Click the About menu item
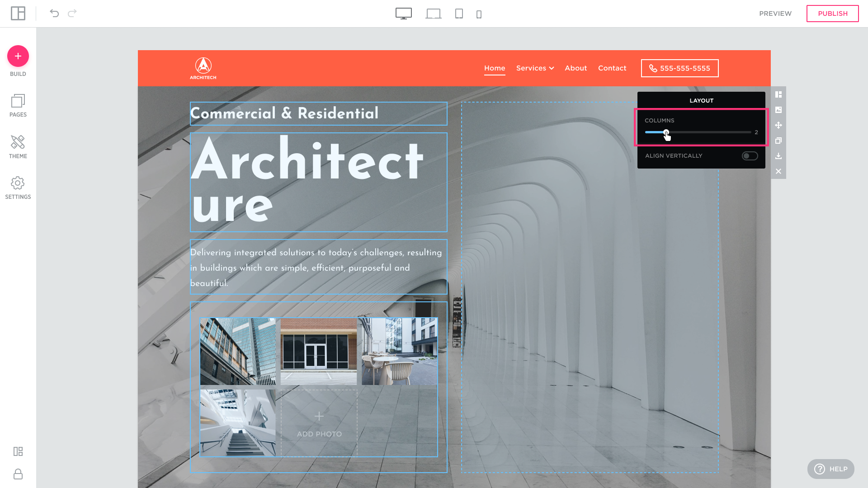868x488 pixels. (576, 68)
